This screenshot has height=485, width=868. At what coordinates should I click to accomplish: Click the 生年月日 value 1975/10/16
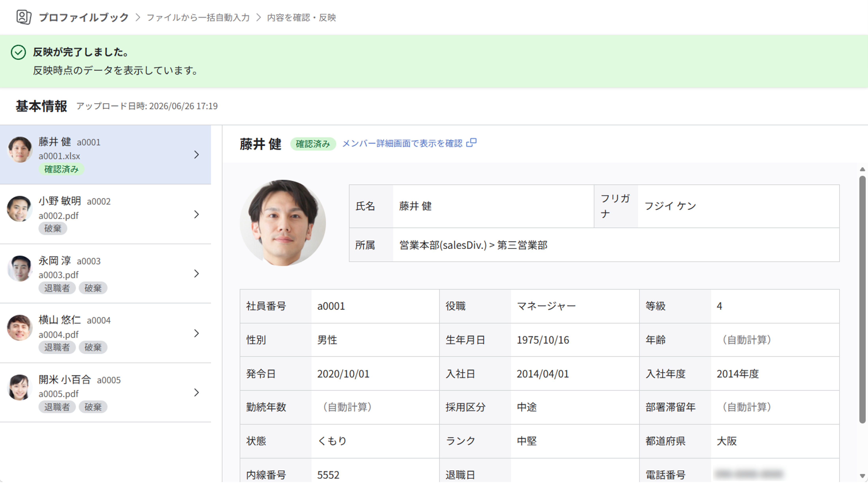(543, 340)
